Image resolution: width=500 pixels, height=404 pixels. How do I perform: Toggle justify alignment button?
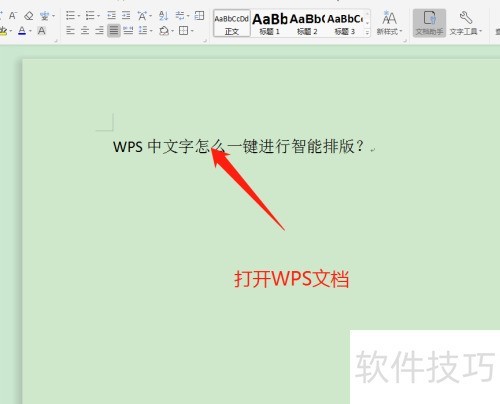(114, 31)
